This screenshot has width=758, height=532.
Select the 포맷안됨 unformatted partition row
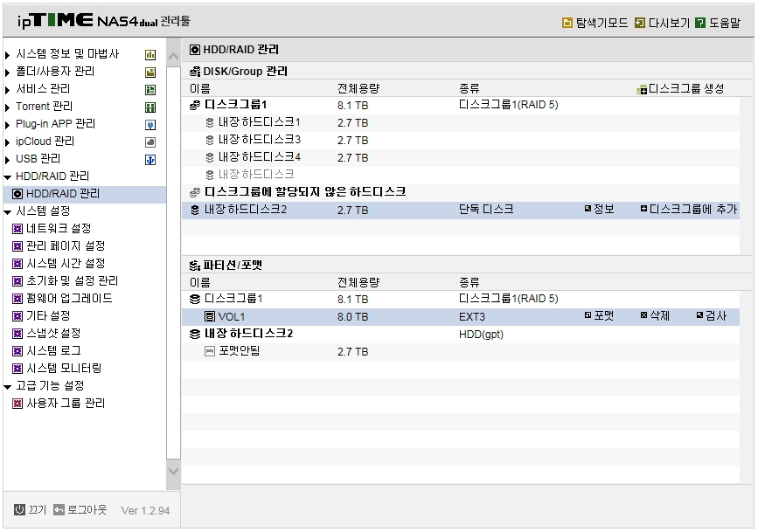(x=461, y=352)
